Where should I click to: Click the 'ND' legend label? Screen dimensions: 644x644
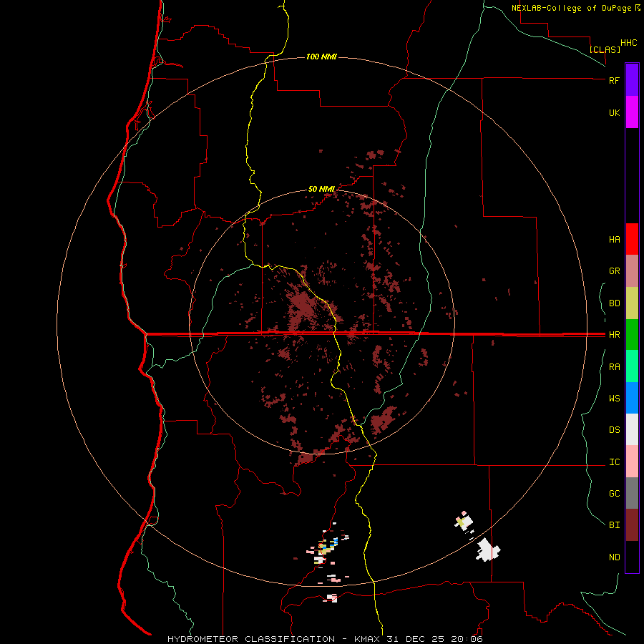[x=614, y=557]
